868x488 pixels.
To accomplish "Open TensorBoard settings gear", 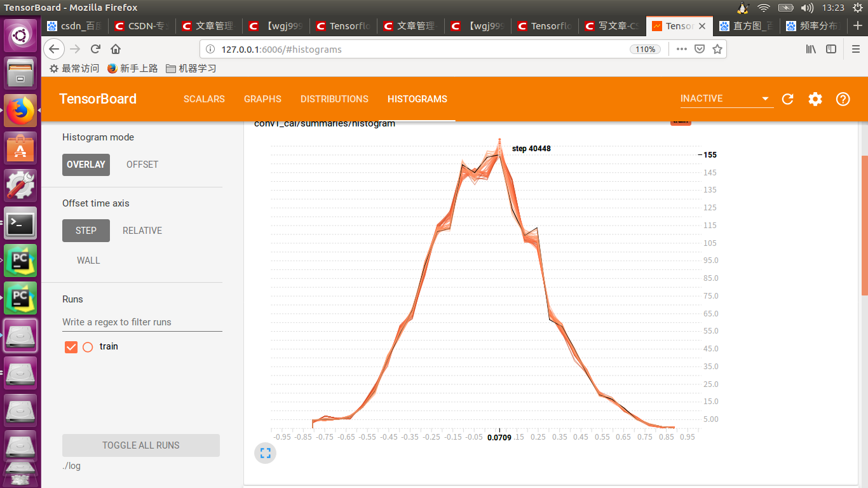I will tap(815, 99).
